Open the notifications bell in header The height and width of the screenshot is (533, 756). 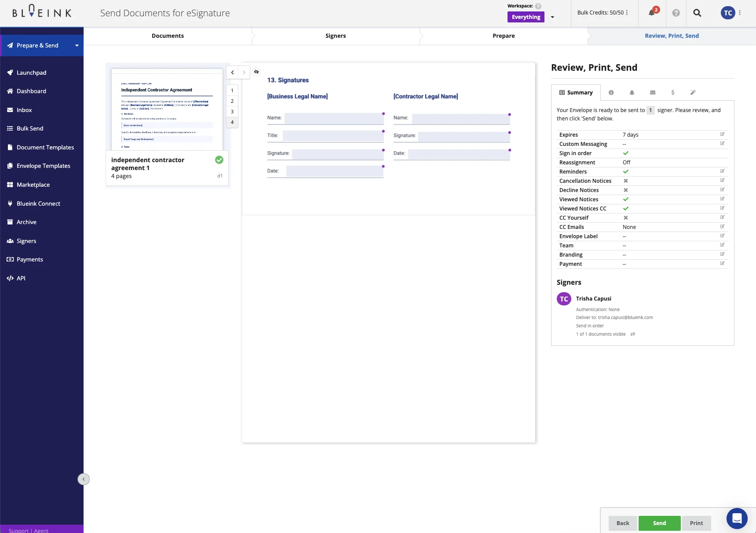click(652, 13)
